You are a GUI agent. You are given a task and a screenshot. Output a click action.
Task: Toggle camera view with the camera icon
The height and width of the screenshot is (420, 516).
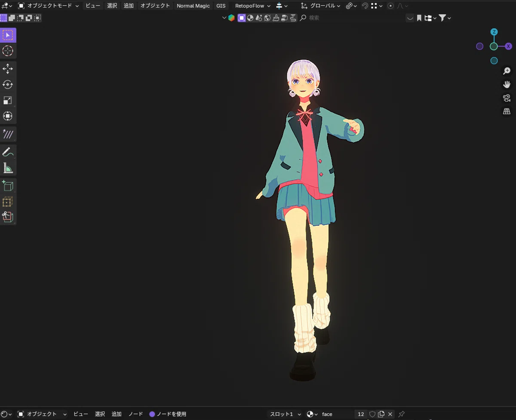coord(507,98)
